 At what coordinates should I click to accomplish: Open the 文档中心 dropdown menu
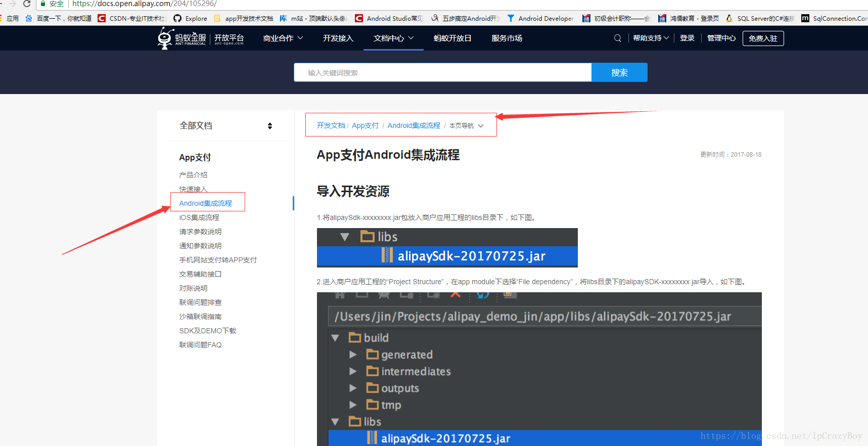tap(394, 38)
